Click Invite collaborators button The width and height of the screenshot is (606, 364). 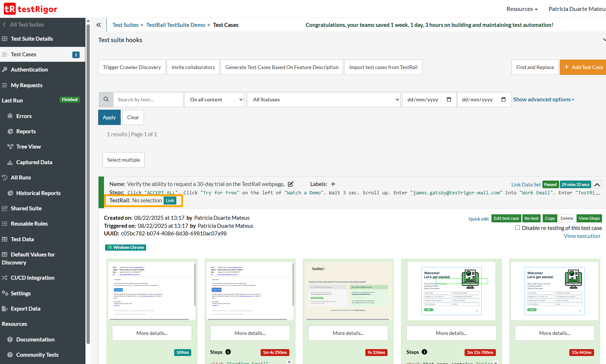[x=193, y=67]
